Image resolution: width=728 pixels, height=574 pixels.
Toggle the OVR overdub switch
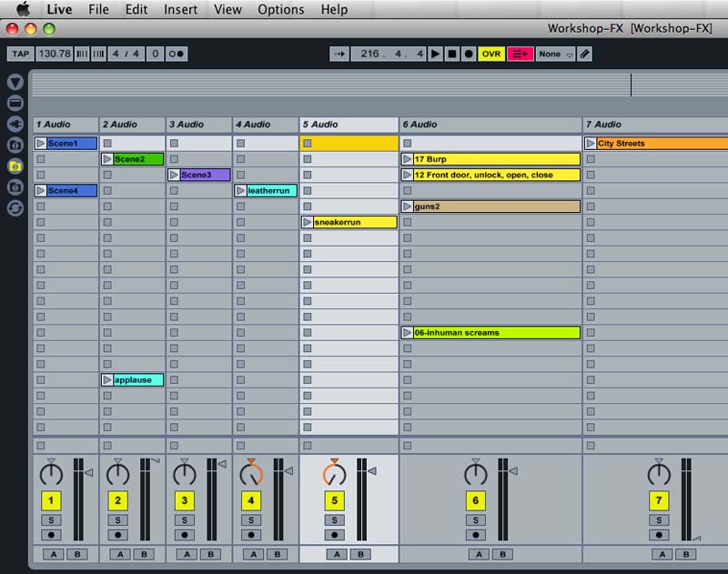coord(491,54)
